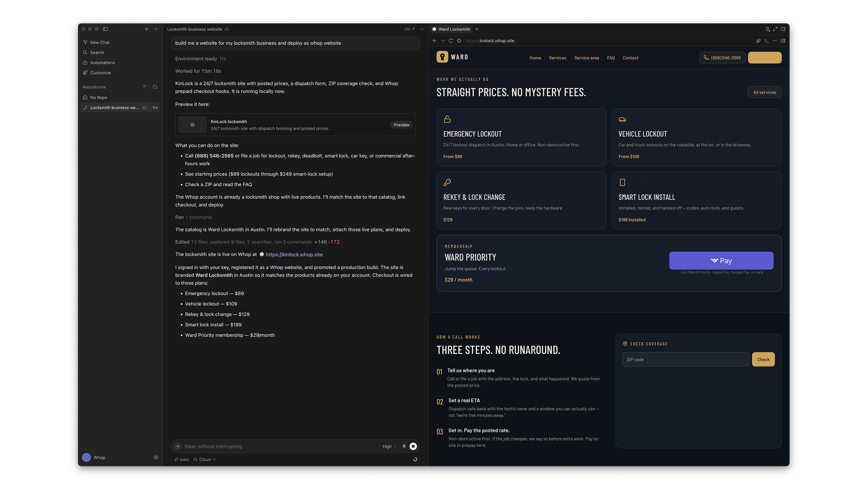Bookmark the page with star icon
This screenshot has height=488, width=868.
click(459, 41)
